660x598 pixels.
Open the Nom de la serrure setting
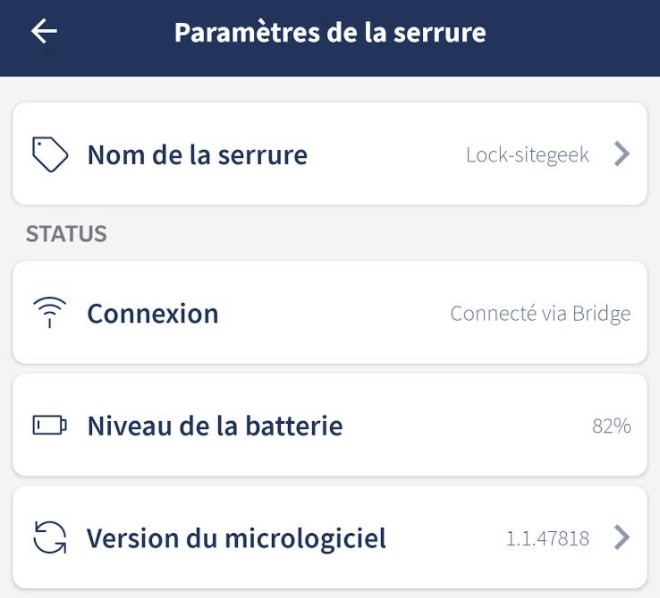[x=197, y=155]
